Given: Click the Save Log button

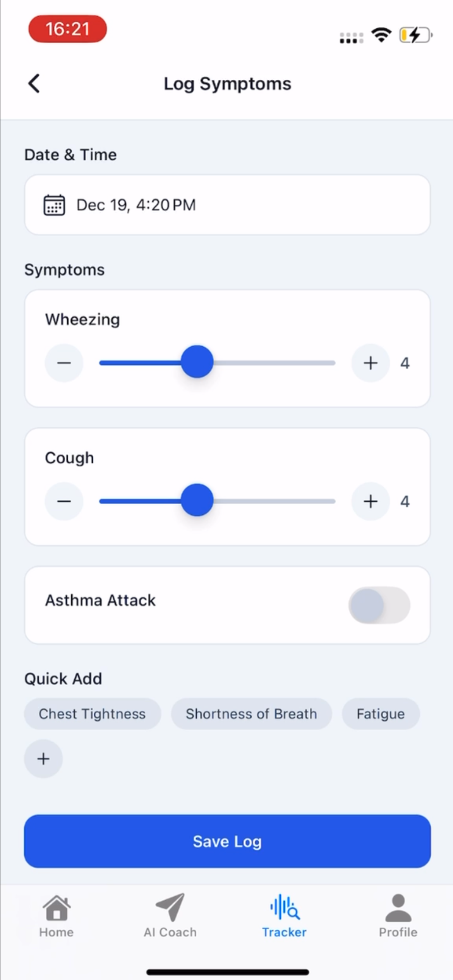Looking at the screenshot, I should pos(227,841).
